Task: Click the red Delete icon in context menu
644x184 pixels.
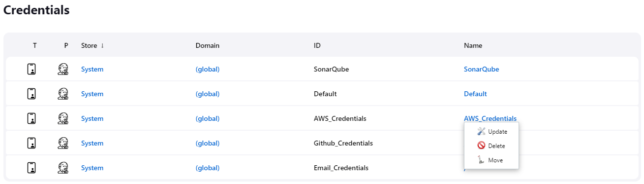Action: coord(481,146)
